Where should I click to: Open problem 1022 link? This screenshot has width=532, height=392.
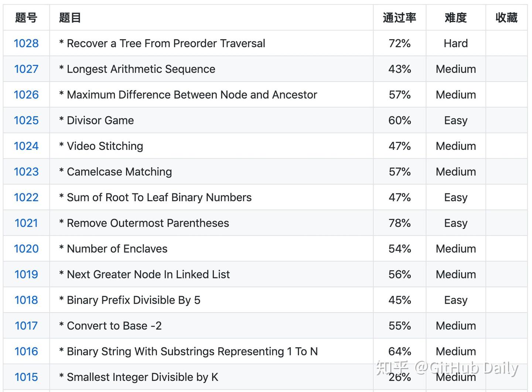coord(26,197)
